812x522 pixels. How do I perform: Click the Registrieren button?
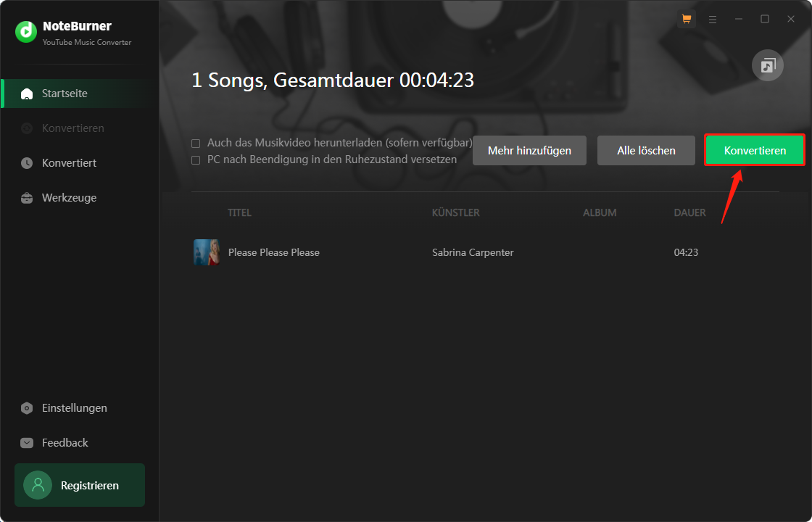pos(80,485)
